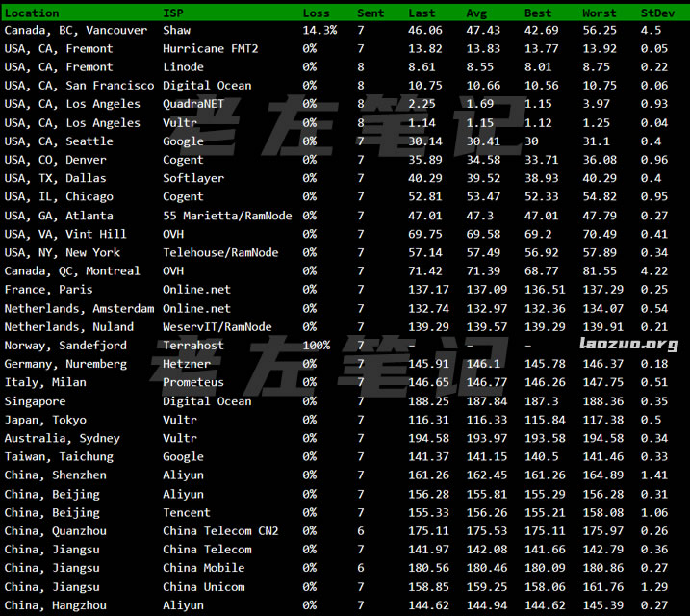This screenshot has height=616, width=690.
Task: Select 55 Marietta/RamNode entry
Action: [x=227, y=216]
